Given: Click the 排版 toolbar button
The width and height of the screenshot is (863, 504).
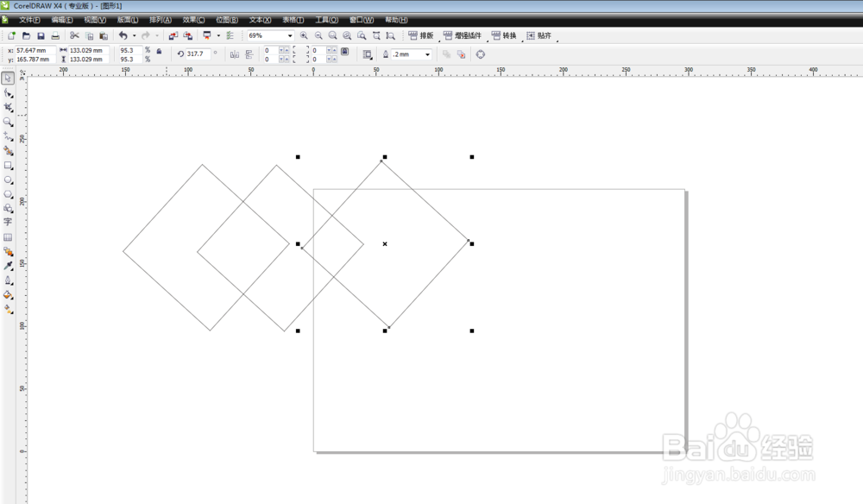Looking at the screenshot, I should point(421,35).
